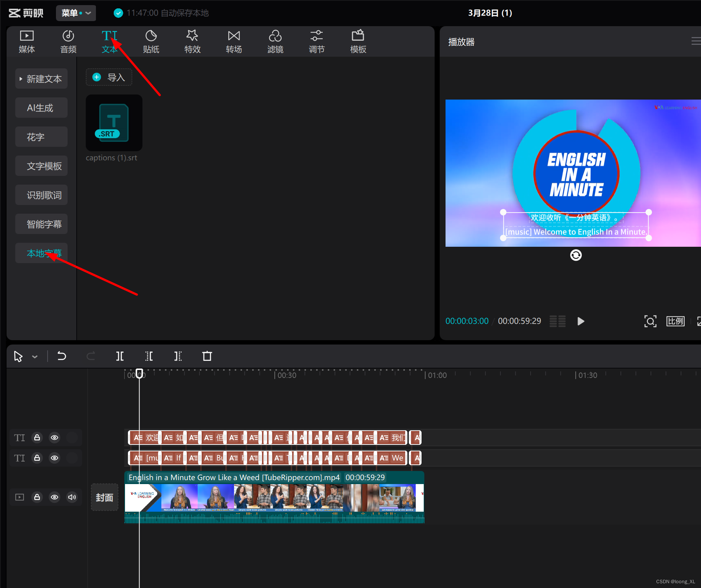Expand the pointer tool mode dropdown
The width and height of the screenshot is (701, 588).
35,357
